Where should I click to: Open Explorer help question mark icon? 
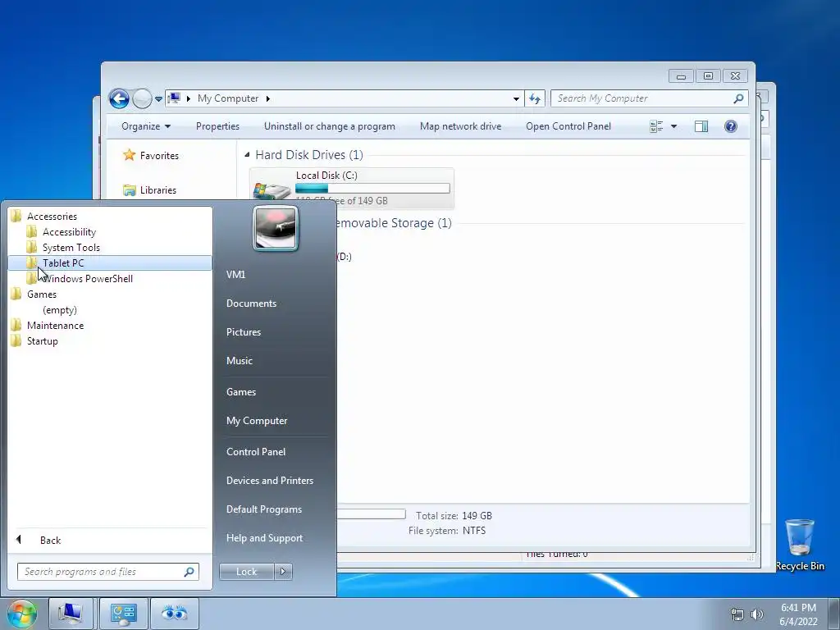pos(731,126)
